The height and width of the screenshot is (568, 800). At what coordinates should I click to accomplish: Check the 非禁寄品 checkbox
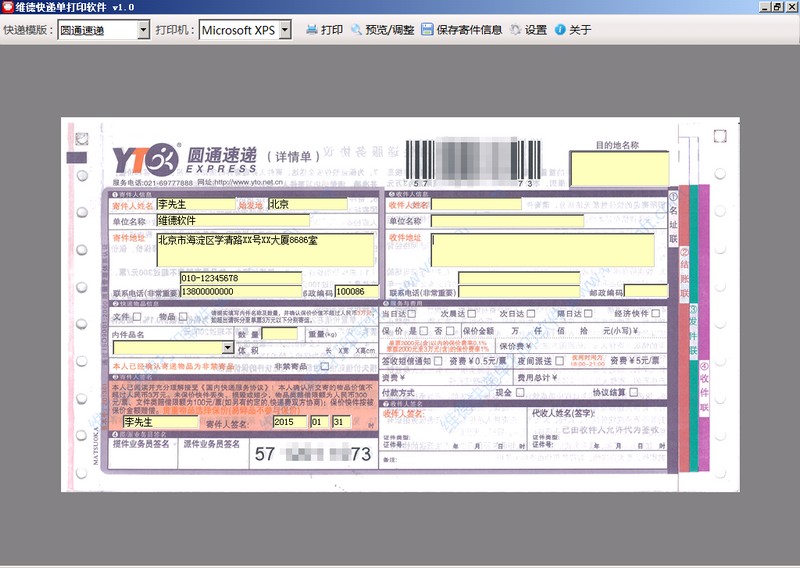324,366
